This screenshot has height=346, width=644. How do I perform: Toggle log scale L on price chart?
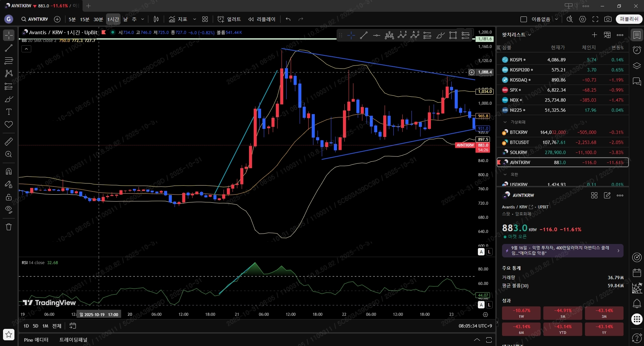coord(489,252)
